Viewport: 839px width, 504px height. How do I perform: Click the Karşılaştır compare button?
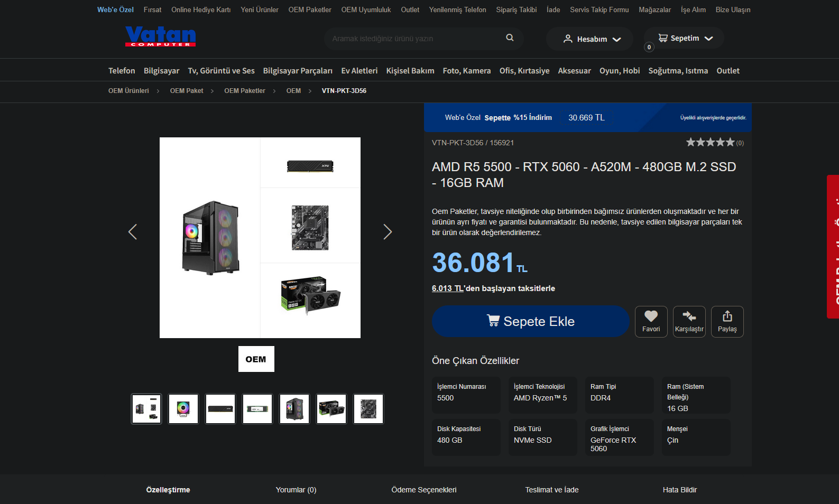coord(689,322)
